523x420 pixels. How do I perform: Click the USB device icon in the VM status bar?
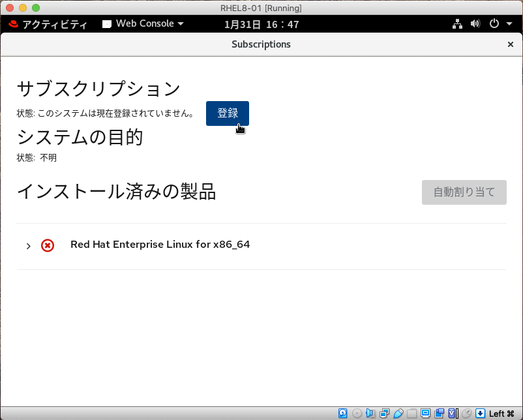coord(398,413)
